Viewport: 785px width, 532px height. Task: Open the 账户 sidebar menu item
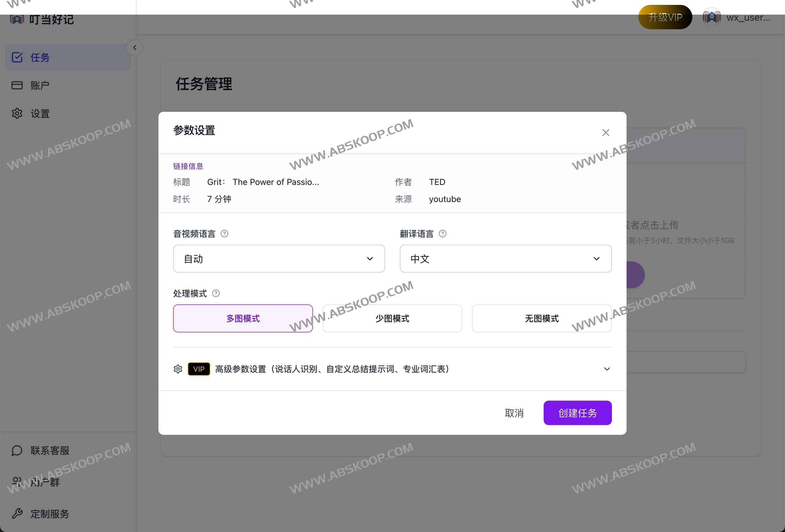pyautogui.click(x=40, y=85)
